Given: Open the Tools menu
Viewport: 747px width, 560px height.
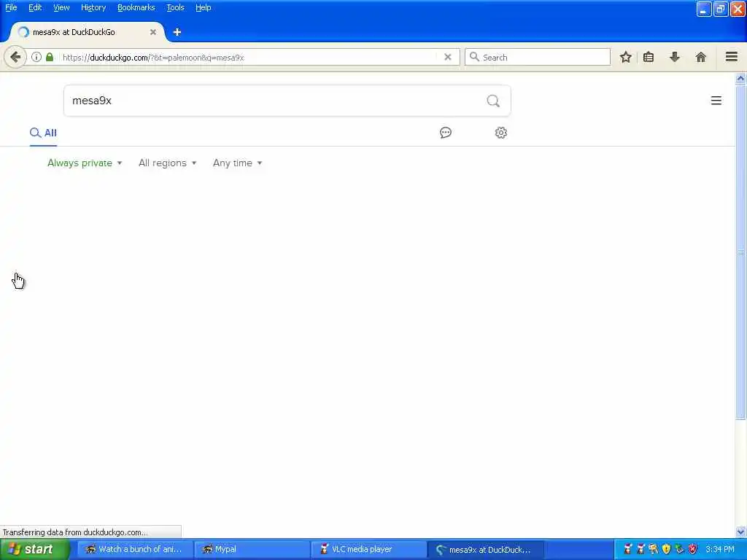Looking at the screenshot, I should point(175,7).
